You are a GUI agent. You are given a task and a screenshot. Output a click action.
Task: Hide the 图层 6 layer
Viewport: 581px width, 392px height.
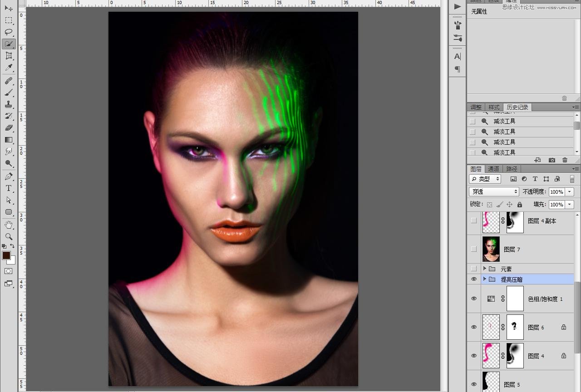pos(474,327)
